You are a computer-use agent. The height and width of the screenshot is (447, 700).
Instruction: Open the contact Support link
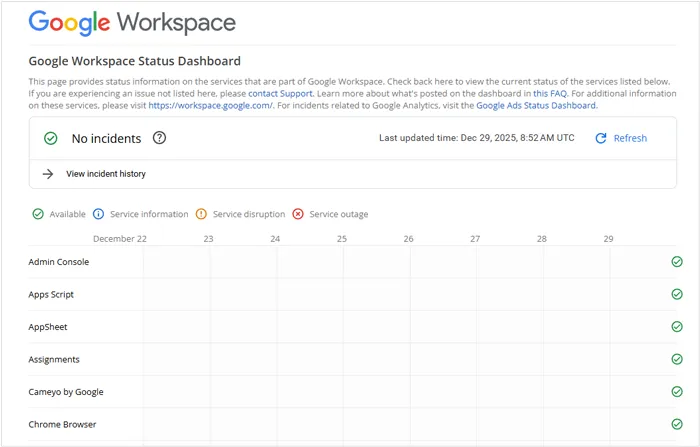(280, 94)
